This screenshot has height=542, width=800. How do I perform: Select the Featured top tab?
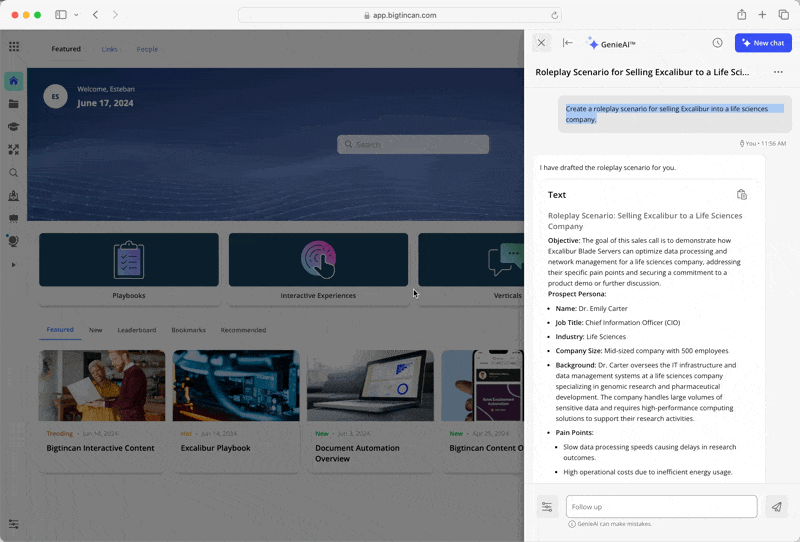coord(66,49)
